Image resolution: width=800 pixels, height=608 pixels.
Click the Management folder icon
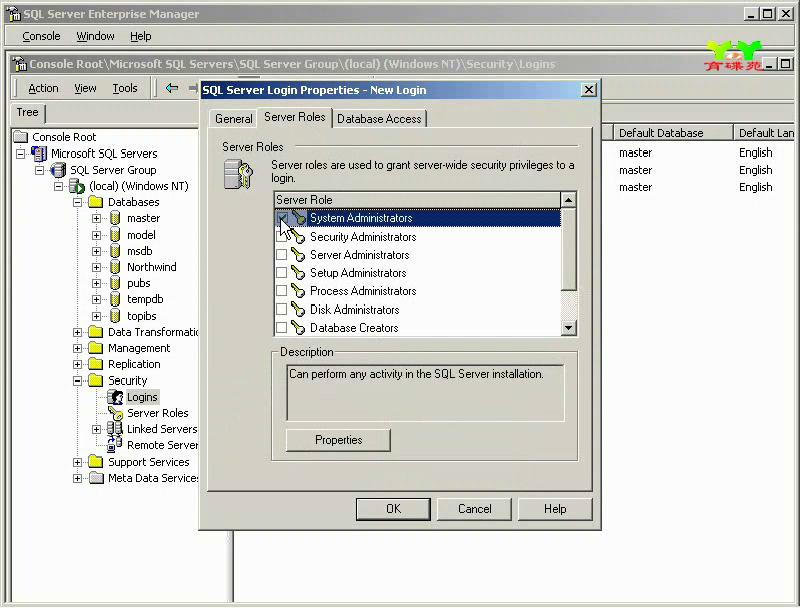(95, 348)
